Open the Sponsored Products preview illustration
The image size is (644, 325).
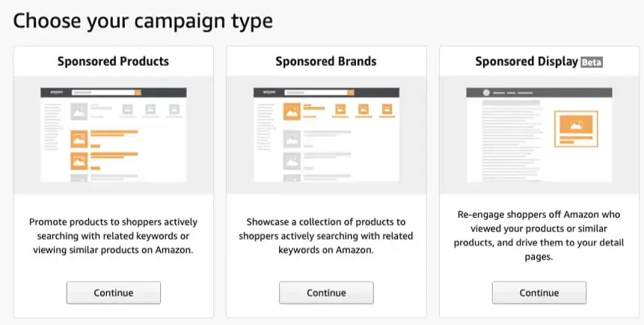(114, 135)
